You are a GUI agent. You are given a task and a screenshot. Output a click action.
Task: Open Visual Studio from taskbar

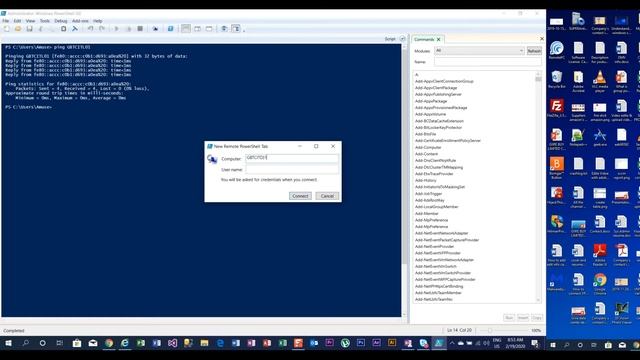(x=172, y=343)
